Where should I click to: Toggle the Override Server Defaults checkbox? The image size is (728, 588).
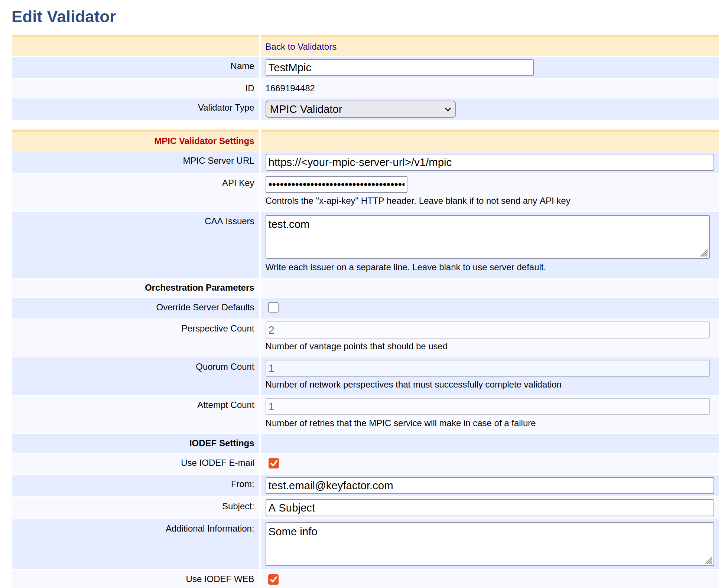coord(273,307)
